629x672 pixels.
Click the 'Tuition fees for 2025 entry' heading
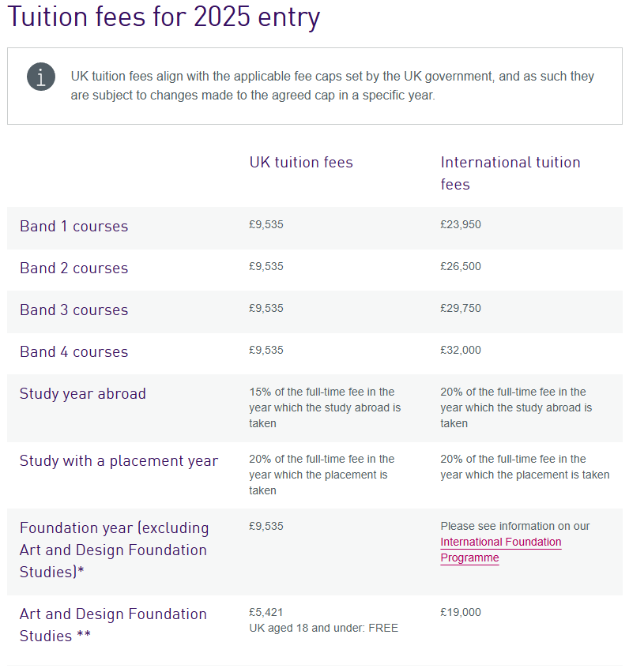point(164,17)
